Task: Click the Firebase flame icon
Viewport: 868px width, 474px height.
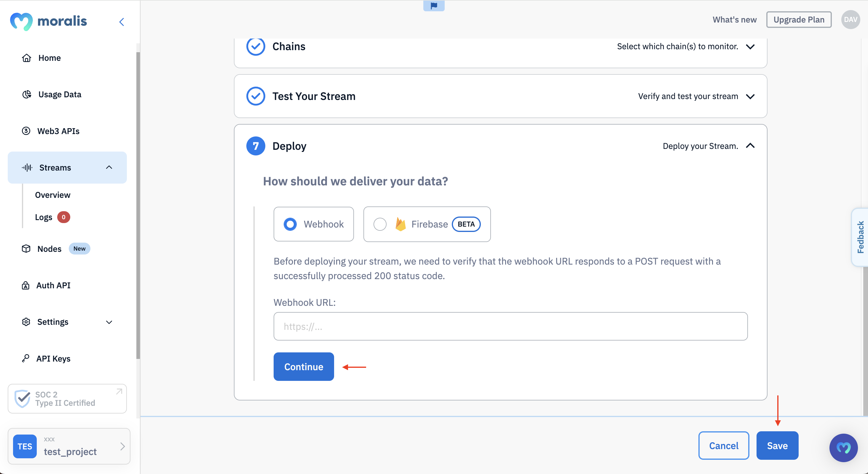Action: (x=400, y=224)
